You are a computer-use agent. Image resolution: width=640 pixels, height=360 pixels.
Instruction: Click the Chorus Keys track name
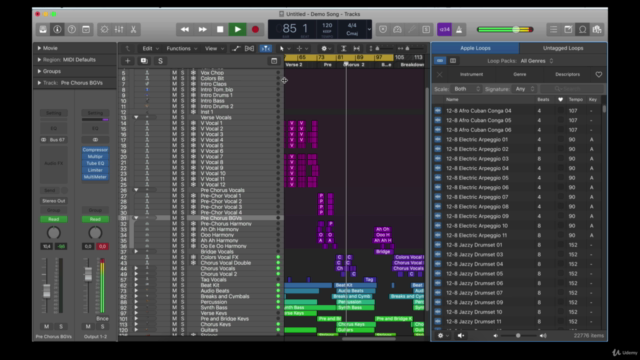click(216, 324)
